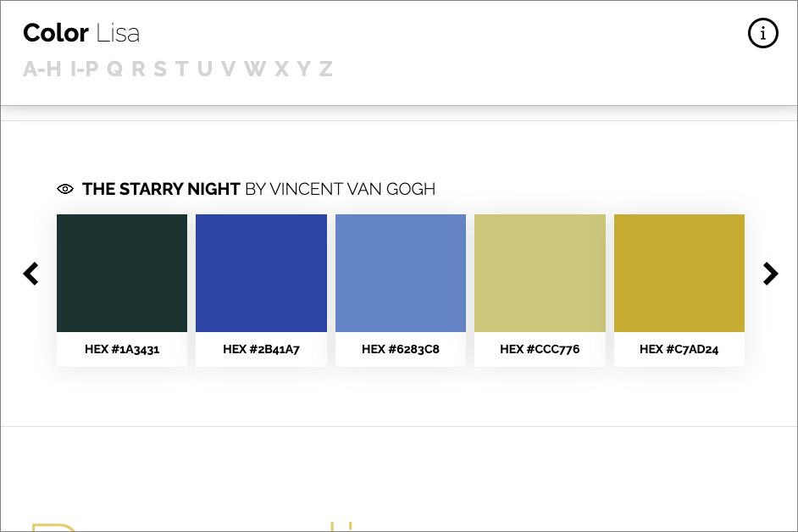
Task: Open the info icon
Action: pyautogui.click(x=763, y=33)
